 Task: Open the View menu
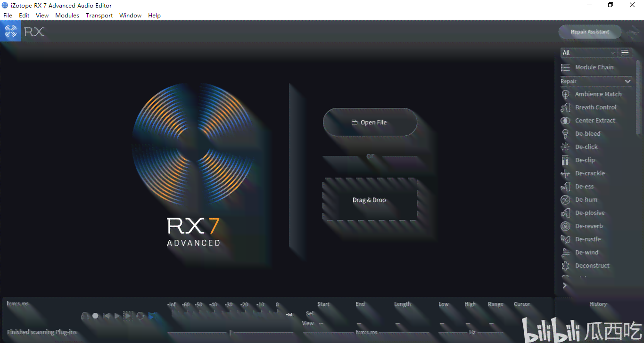[42, 16]
